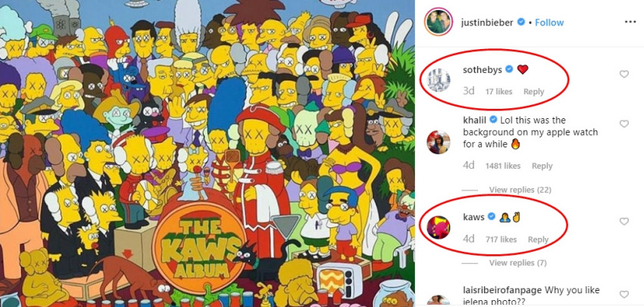The width and height of the screenshot is (644, 307).
Task: Like khalil's comment with heart icon
Action: pos(624,124)
